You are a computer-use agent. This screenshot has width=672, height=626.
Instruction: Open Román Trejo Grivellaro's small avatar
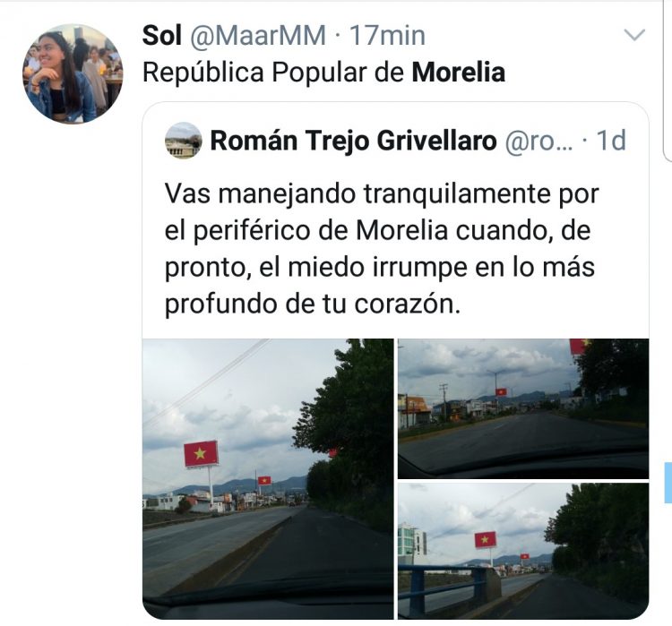[x=184, y=141]
